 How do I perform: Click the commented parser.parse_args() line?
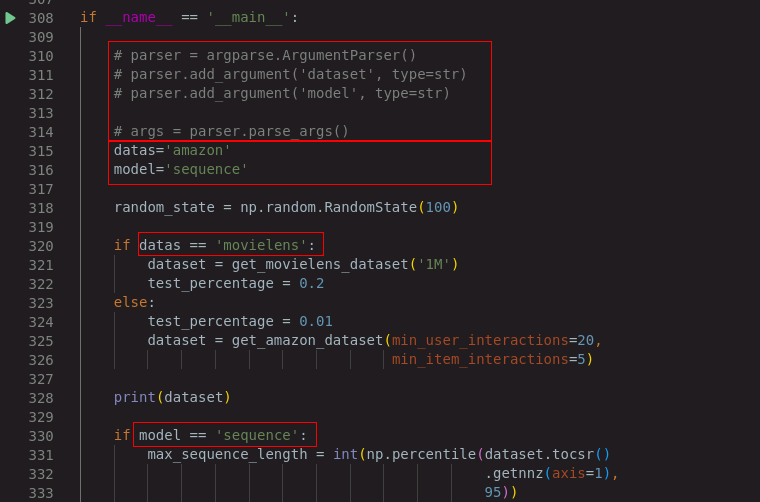click(231, 131)
